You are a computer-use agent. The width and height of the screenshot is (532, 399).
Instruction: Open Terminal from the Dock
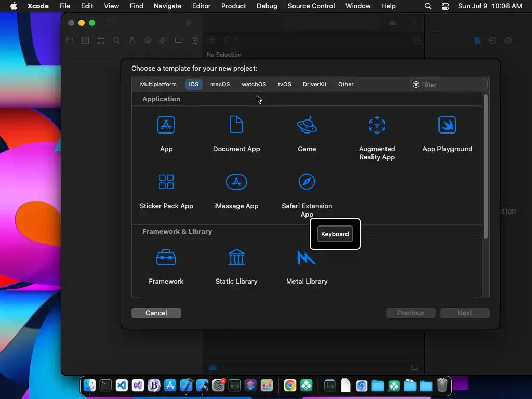coord(105,385)
